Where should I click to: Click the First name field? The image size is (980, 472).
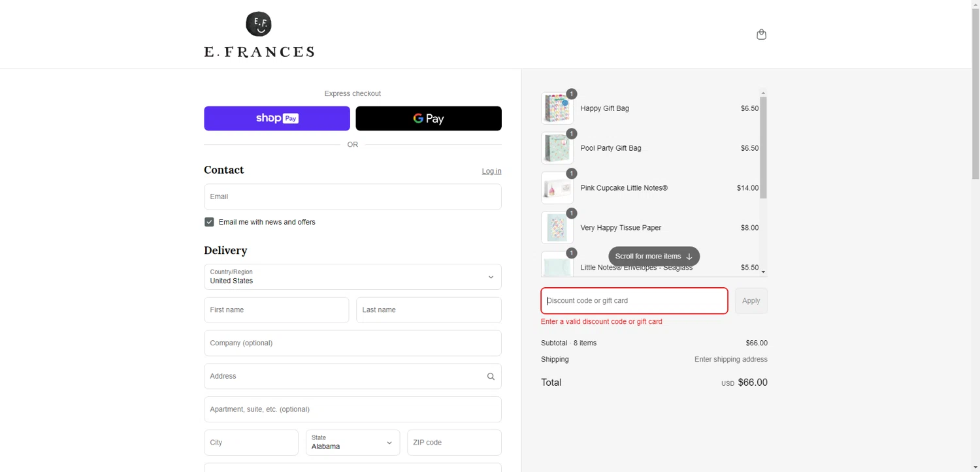tap(276, 310)
